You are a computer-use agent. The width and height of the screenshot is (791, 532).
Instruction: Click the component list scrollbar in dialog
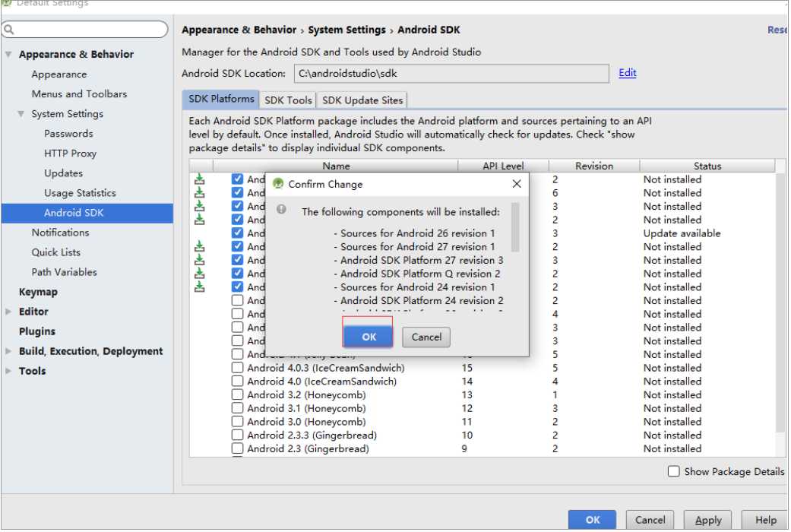tap(515, 227)
